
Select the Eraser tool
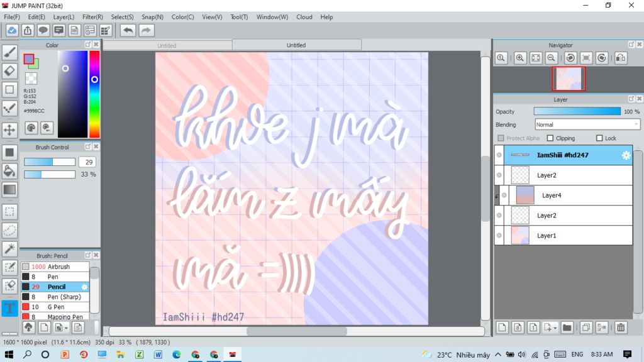[9, 71]
